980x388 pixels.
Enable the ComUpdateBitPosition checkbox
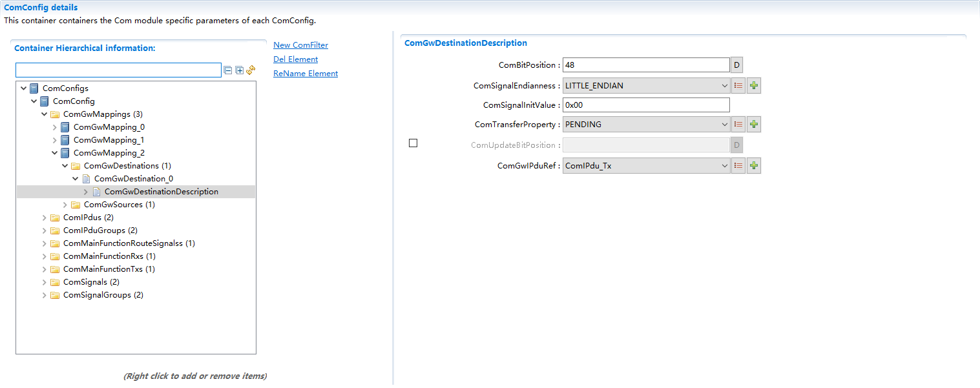(413, 143)
